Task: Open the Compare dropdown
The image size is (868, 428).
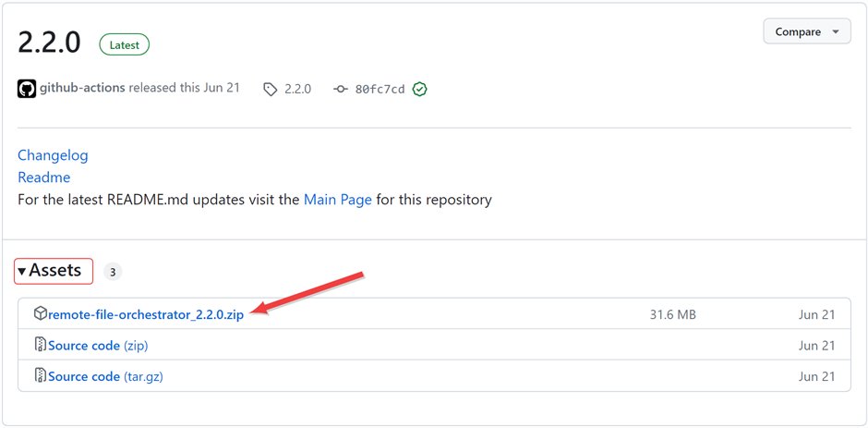Action: (x=806, y=31)
